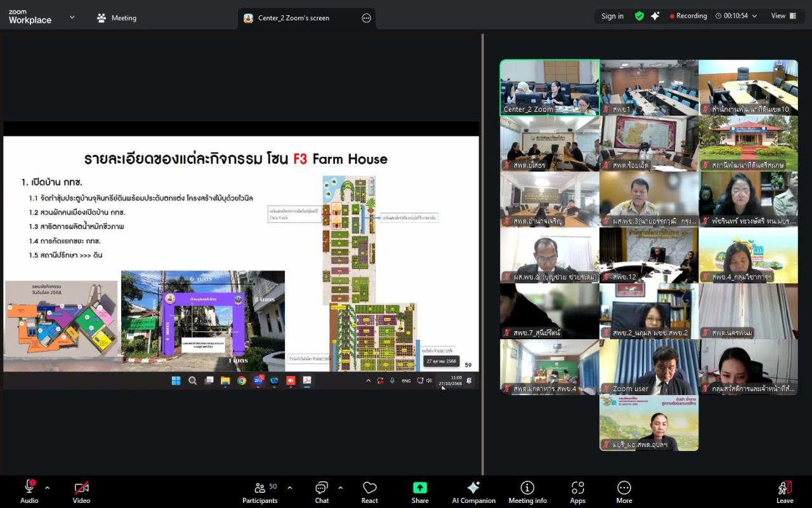Select Center_2 Zoom participant video tile
812x508 pixels.
(x=549, y=88)
